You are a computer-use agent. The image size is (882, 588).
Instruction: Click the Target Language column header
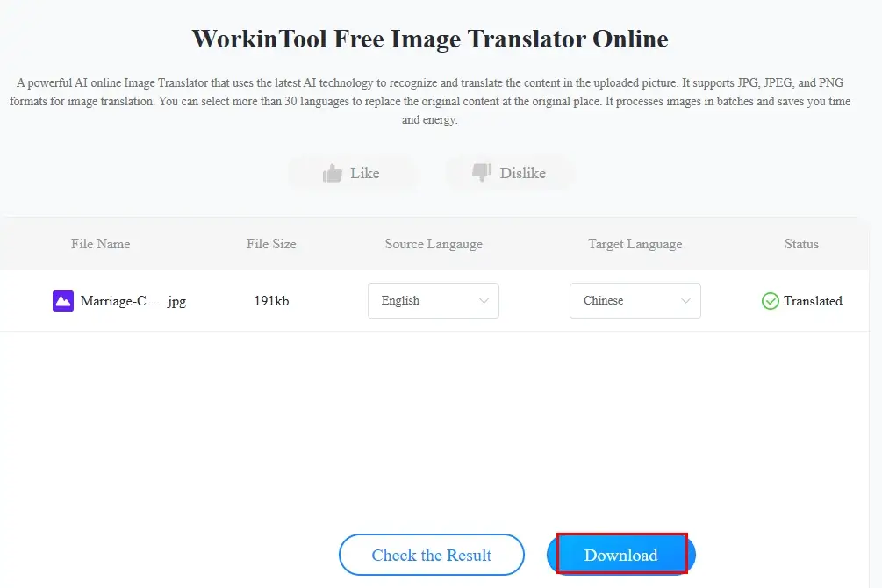tap(635, 244)
